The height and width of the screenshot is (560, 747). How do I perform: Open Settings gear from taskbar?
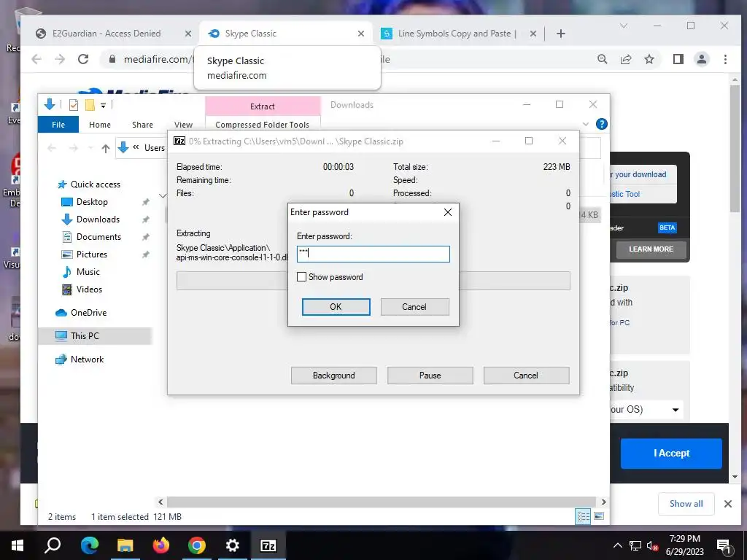point(233,545)
